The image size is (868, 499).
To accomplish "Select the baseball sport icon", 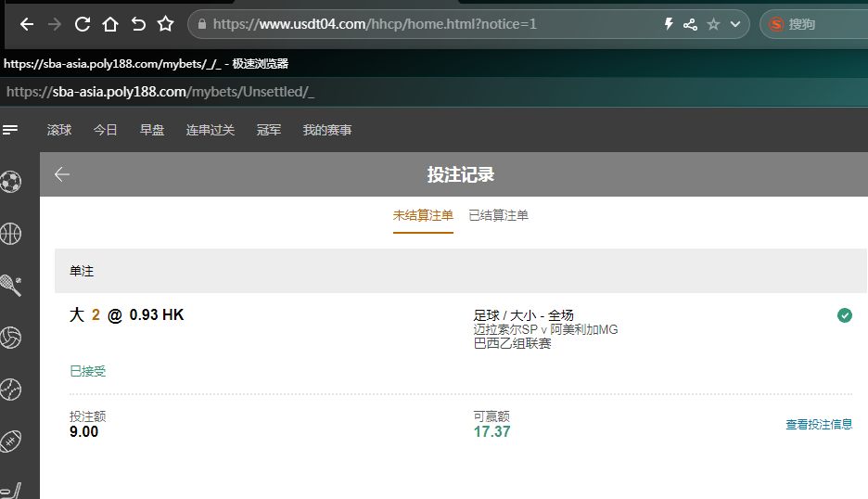I will pos(11,389).
